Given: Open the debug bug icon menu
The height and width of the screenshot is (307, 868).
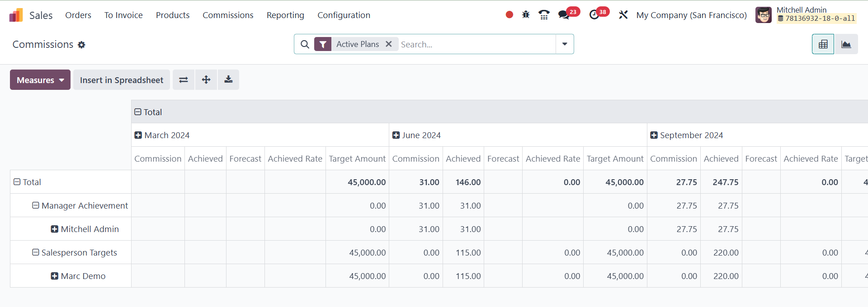Looking at the screenshot, I should click(x=526, y=15).
